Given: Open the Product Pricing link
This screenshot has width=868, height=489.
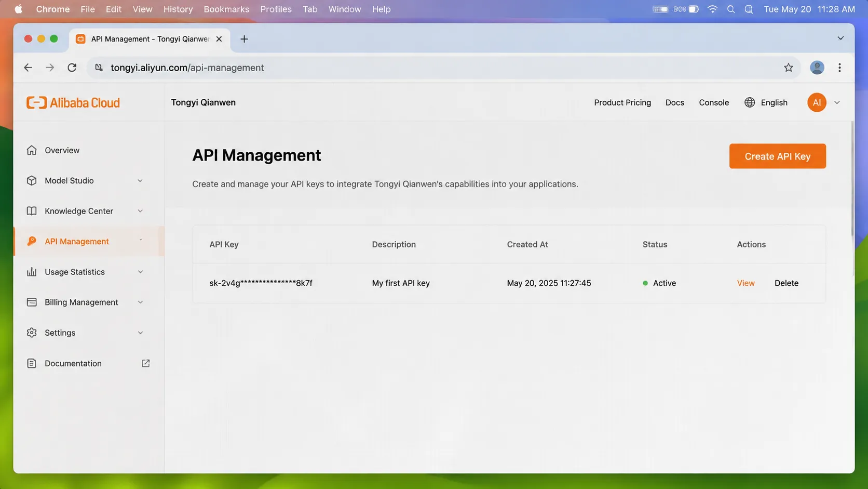Looking at the screenshot, I should [x=622, y=102].
